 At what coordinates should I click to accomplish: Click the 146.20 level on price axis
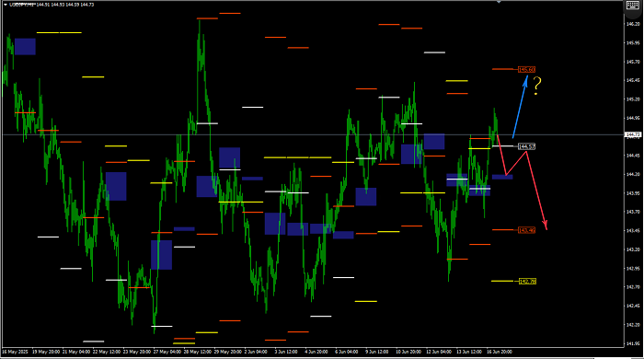coord(633,24)
